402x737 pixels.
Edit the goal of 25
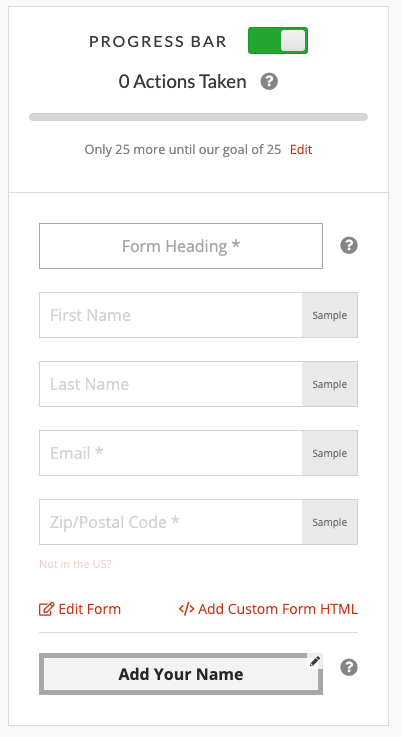(x=301, y=149)
